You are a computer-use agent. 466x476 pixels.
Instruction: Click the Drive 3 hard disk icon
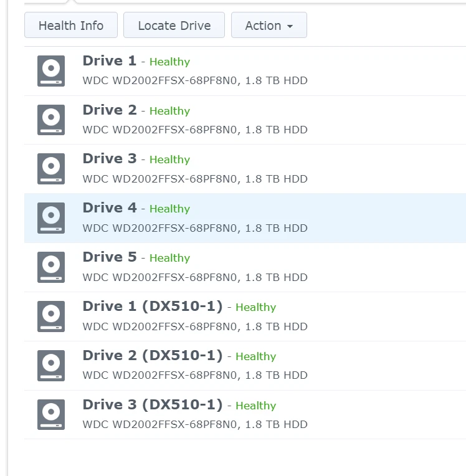pos(50,169)
